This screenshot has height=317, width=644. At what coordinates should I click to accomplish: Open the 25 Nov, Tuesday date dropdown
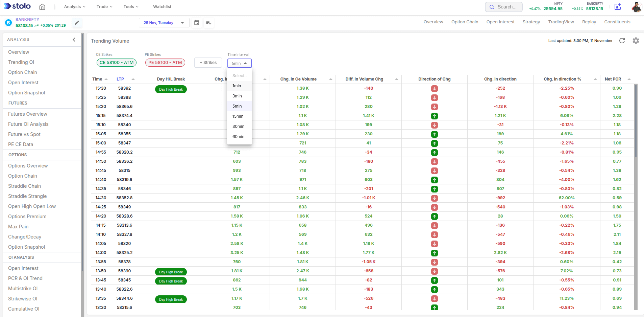tap(164, 23)
